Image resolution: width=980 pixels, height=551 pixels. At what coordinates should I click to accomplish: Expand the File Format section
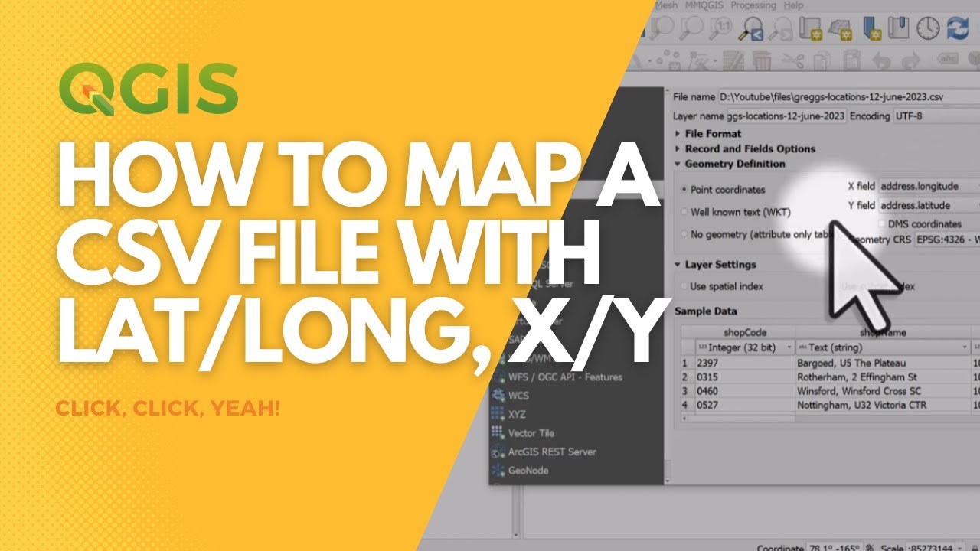pos(708,134)
